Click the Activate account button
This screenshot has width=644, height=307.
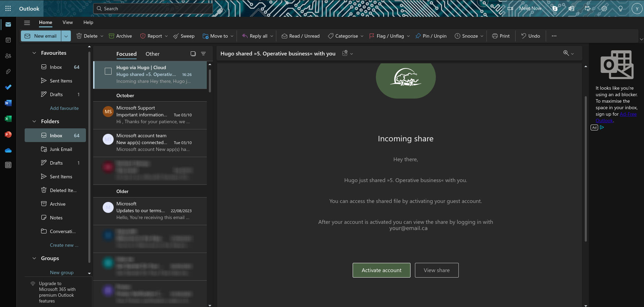[x=381, y=270]
